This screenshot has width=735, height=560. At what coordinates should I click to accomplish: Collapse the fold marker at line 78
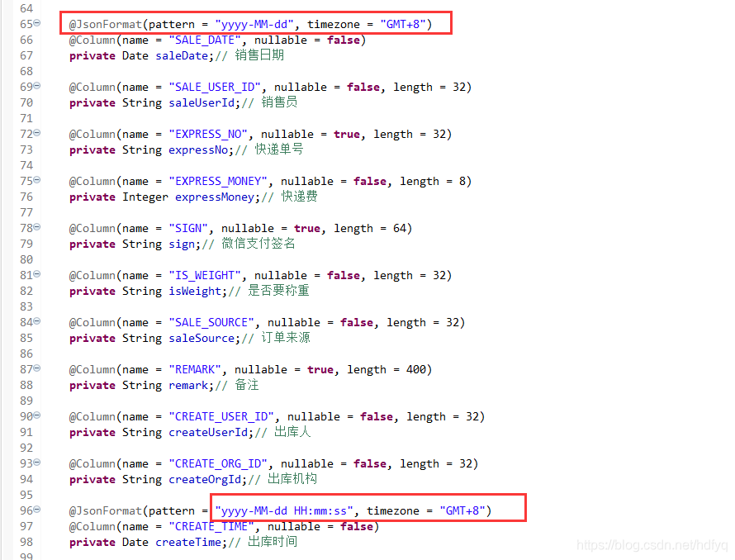pyautogui.click(x=37, y=226)
